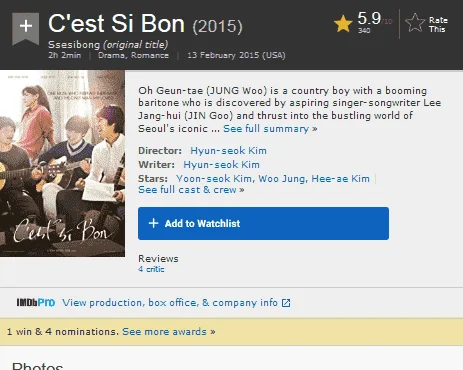463x370 pixels.
Task: Open Yoon-seok Kim star link
Action: click(x=215, y=179)
